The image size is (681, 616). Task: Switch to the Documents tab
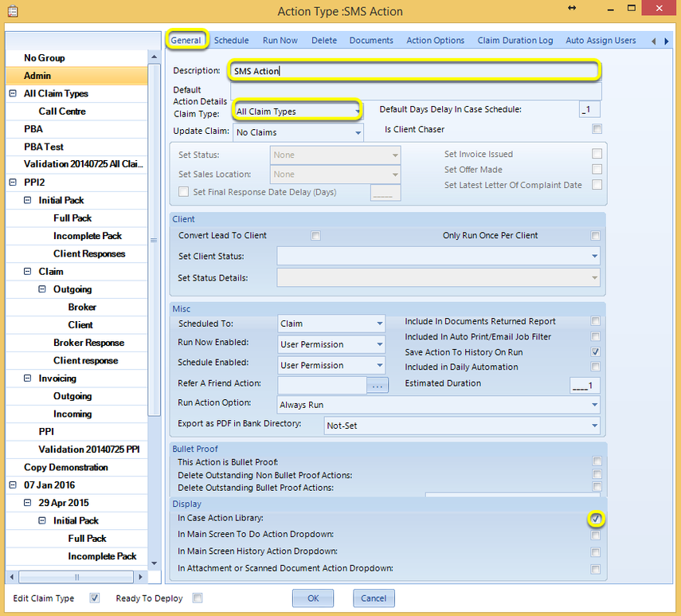371,41
